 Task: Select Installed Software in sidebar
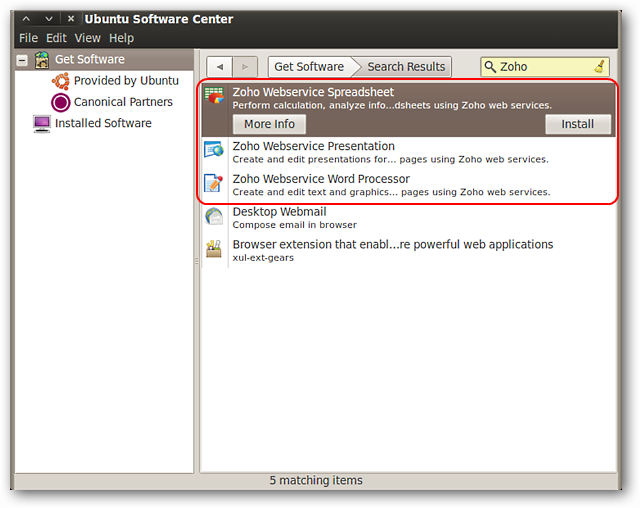[x=103, y=123]
